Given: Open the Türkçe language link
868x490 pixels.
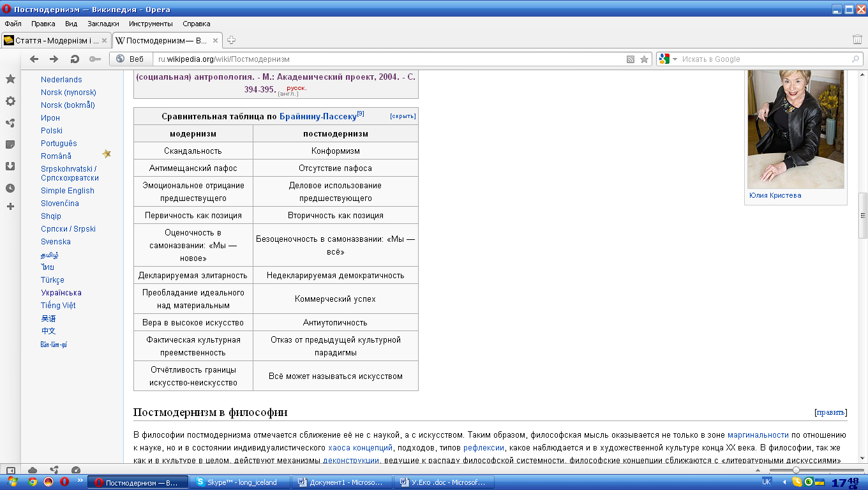Looking at the screenshot, I should [52, 280].
